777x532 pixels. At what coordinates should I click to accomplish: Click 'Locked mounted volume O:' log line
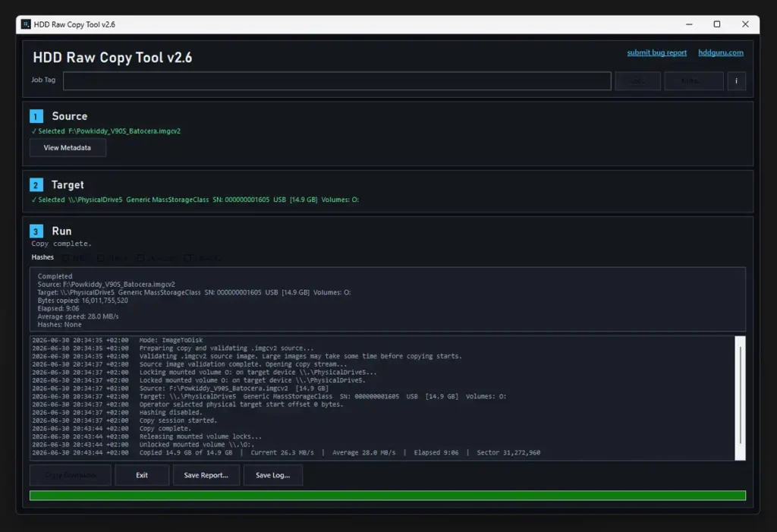point(199,380)
